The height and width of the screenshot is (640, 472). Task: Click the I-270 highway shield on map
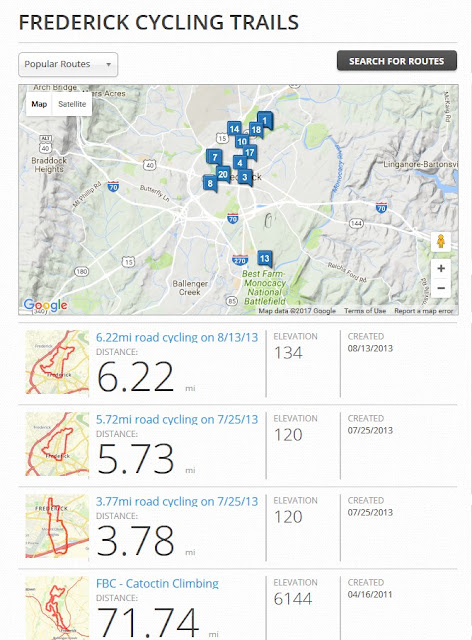click(240, 260)
